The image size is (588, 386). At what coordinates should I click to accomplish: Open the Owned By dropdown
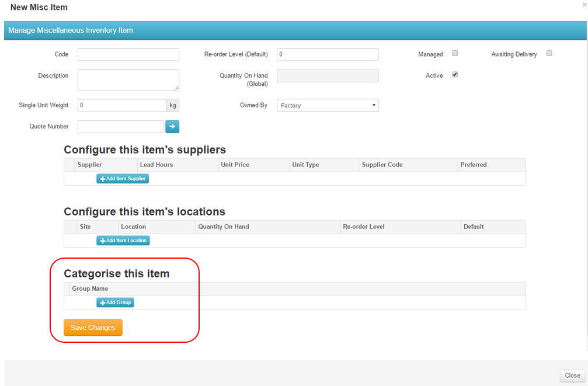[328, 106]
